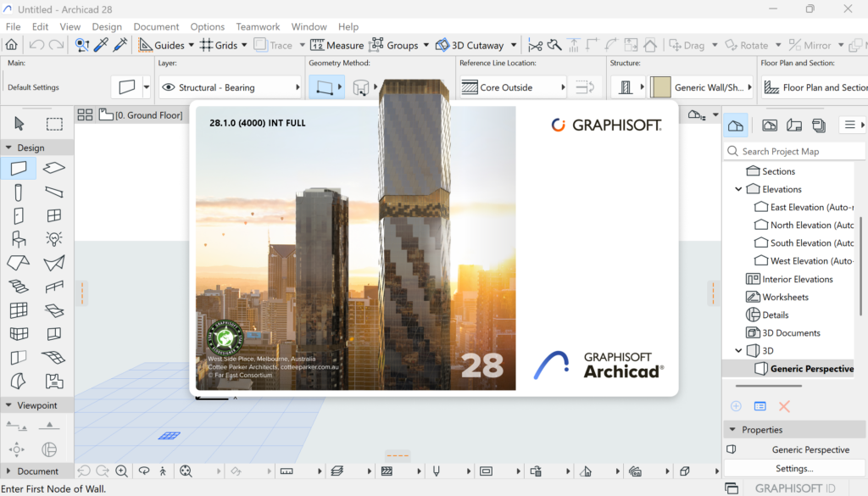The image size is (868, 496).
Task: Select Worksheets in Project Map
Action: pos(777,298)
